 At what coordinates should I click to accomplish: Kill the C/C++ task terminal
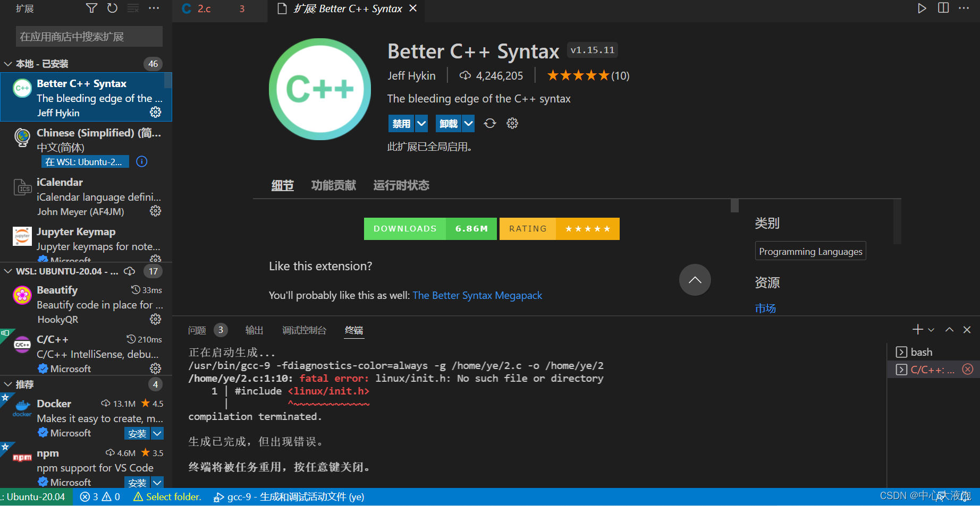968,370
